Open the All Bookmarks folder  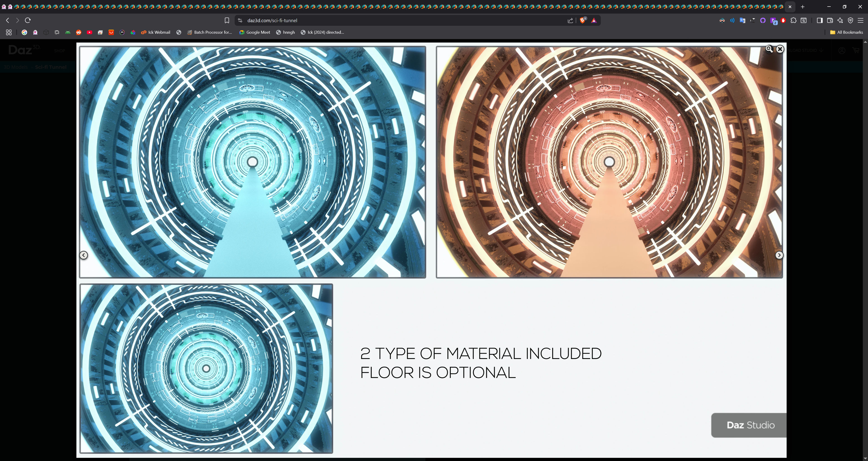click(847, 32)
